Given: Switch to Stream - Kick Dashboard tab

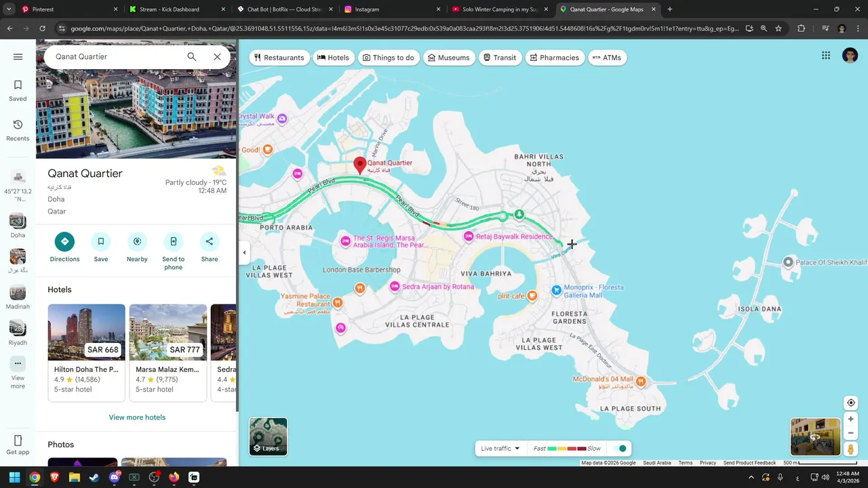Looking at the screenshot, I should [x=178, y=9].
